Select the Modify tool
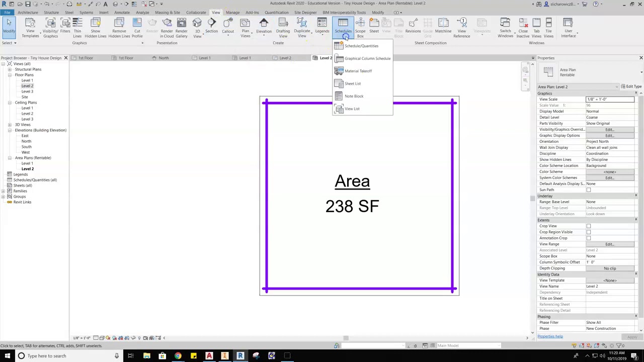This screenshot has height=362, width=644. point(9,28)
